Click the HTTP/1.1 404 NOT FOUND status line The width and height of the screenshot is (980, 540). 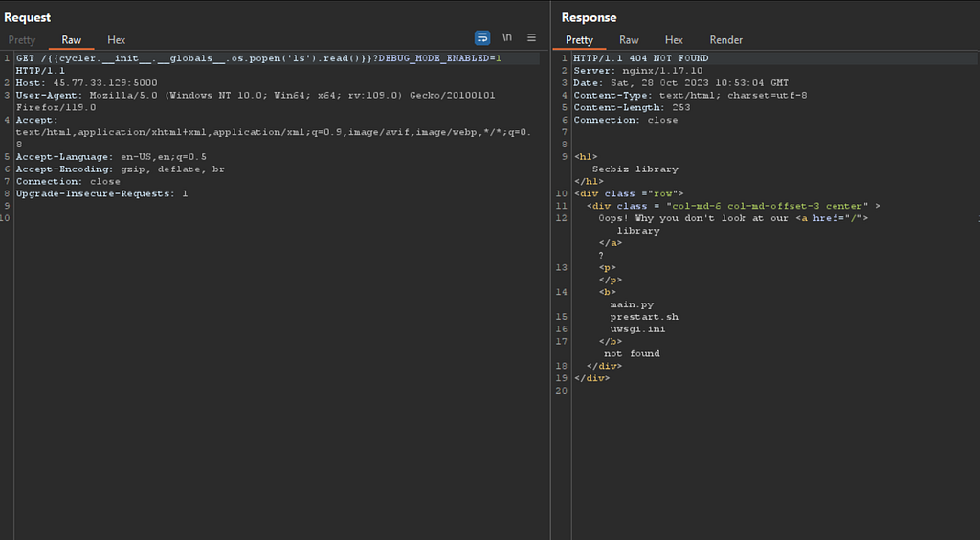click(641, 58)
